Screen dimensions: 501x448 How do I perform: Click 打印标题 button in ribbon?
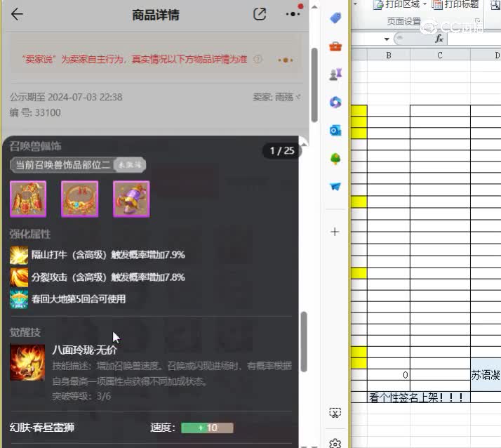click(x=455, y=4)
